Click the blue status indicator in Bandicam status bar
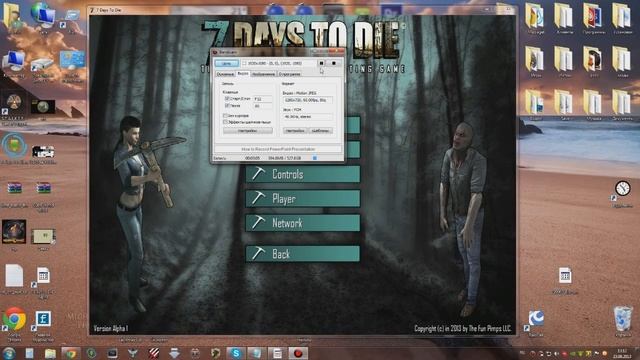Image resolution: width=640 pixels, height=360 pixels. (x=315, y=158)
